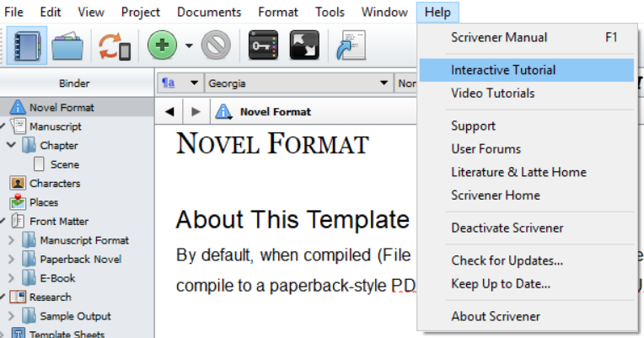Select the Chapter folder in Binder
Screen dimensions: 644x338
point(59,145)
